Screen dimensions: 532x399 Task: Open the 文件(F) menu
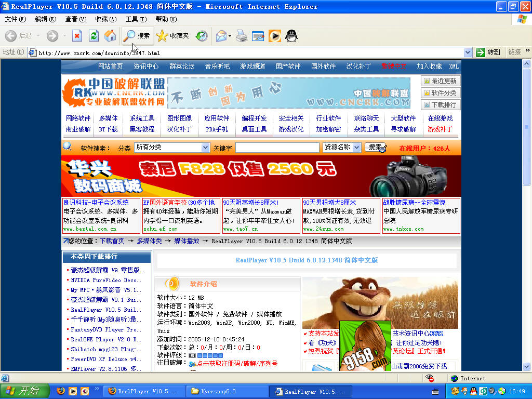coord(15,19)
